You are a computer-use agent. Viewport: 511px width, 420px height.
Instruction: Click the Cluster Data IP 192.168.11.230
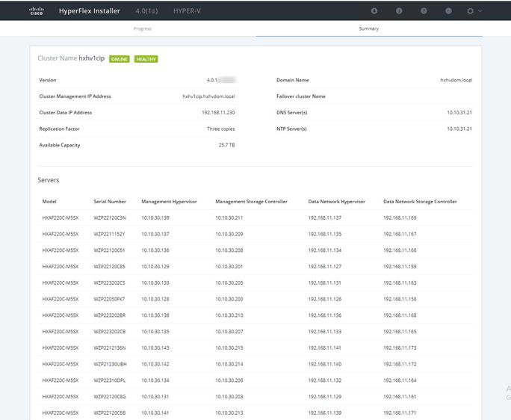pos(218,113)
